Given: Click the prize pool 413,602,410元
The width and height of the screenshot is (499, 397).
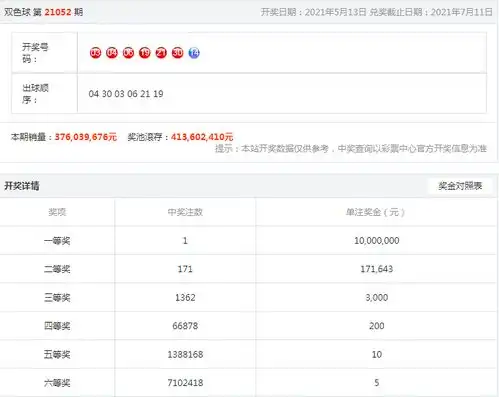Looking at the screenshot, I should (202, 137).
